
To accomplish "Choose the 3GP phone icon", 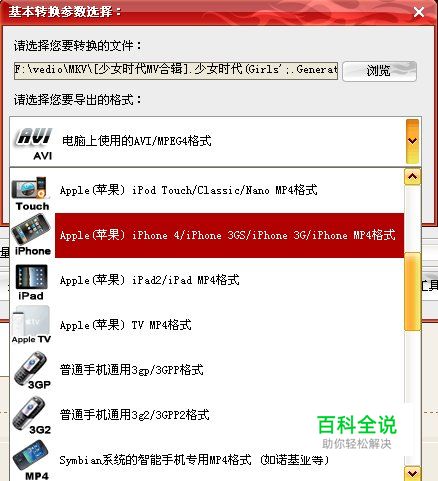I will (x=32, y=370).
